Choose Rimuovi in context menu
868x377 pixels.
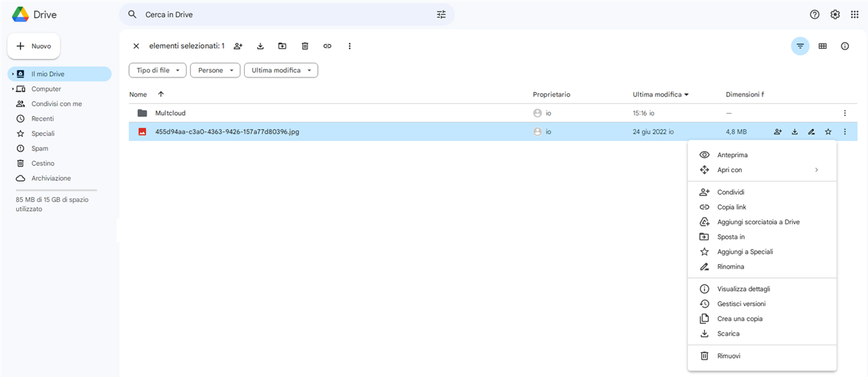click(762, 356)
